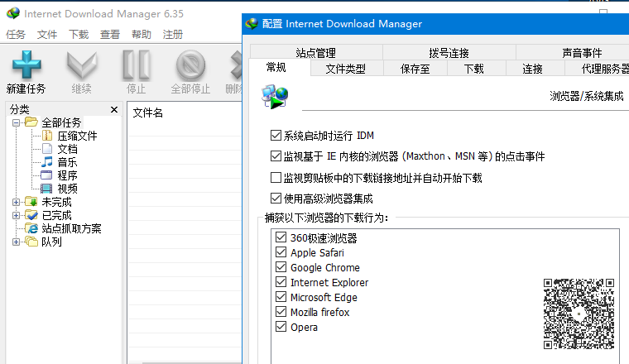629x364 pixels.
Task: Uncheck Internet Explorer in browser list
Action: pos(281,282)
